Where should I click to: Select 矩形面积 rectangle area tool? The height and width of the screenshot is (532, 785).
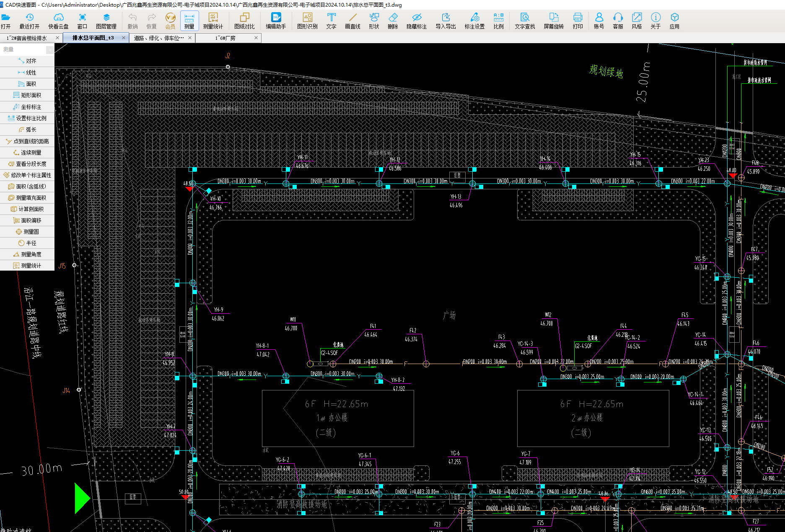pos(27,95)
